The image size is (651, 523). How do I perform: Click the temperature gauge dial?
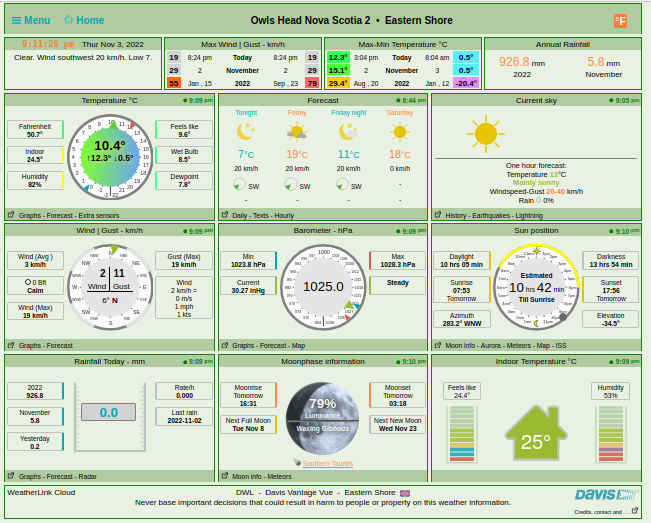(x=110, y=157)
